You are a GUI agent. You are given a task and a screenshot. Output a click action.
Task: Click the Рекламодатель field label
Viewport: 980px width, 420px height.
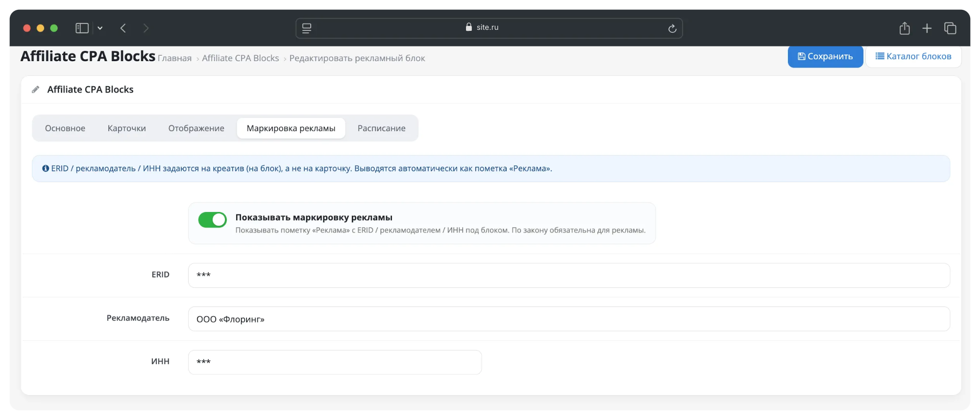click(138, 318)
